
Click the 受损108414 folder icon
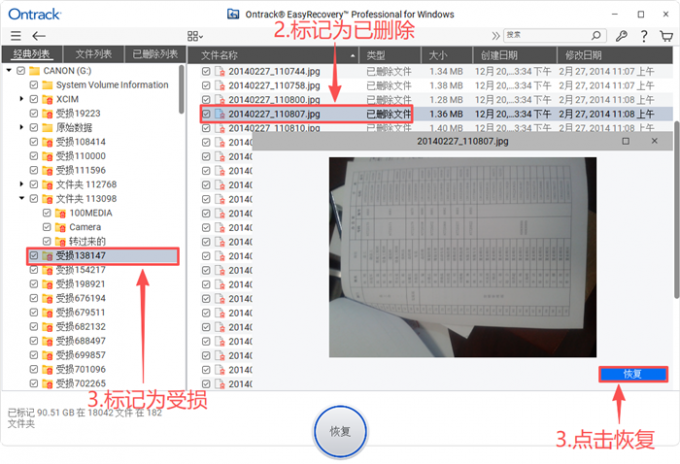point(48,142)
